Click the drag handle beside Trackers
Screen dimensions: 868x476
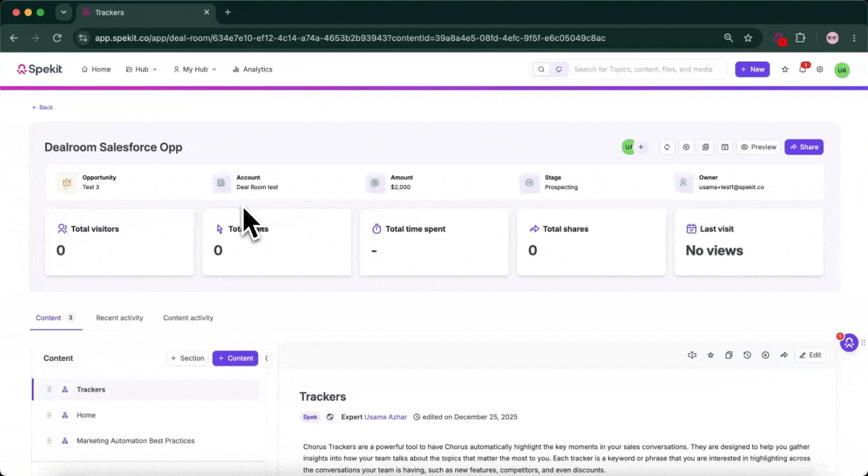pos(49,389)
